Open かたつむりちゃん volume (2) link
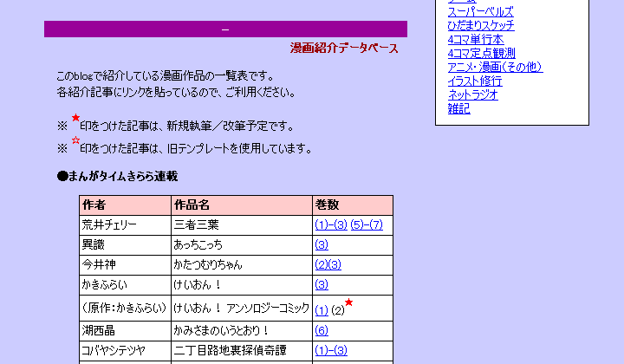Viewport: 624px width, 364px height. 322,265
